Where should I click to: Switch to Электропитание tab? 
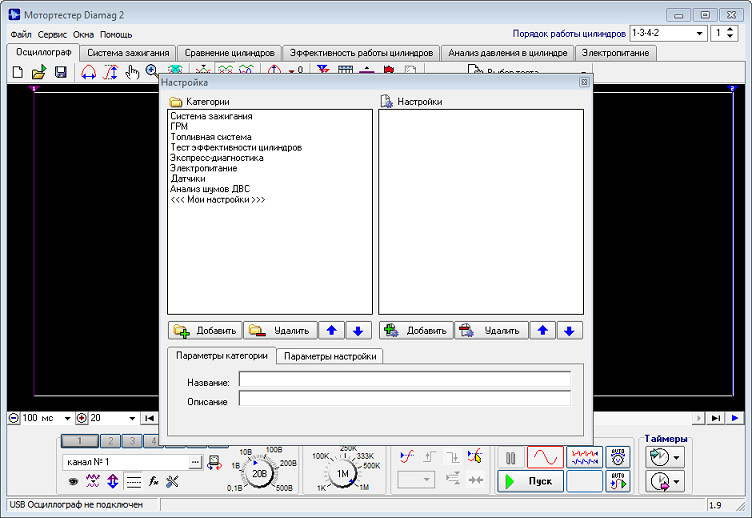click(615, 53)
